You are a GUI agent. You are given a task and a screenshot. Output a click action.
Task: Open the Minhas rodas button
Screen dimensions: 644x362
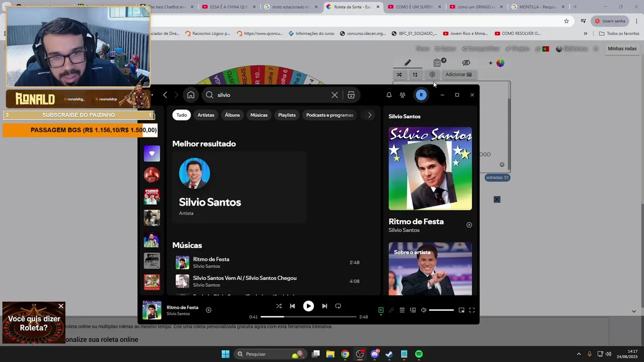[x=622, y=49]
